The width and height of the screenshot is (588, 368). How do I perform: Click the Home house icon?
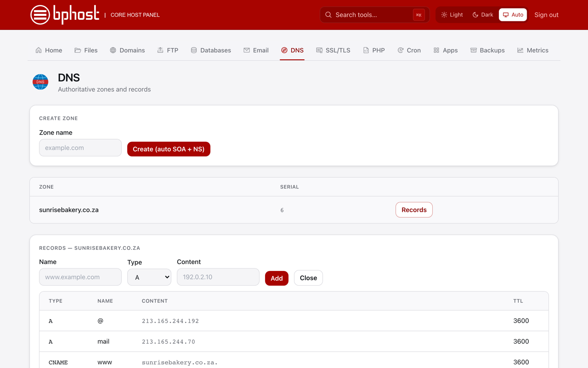coord(39,50)
